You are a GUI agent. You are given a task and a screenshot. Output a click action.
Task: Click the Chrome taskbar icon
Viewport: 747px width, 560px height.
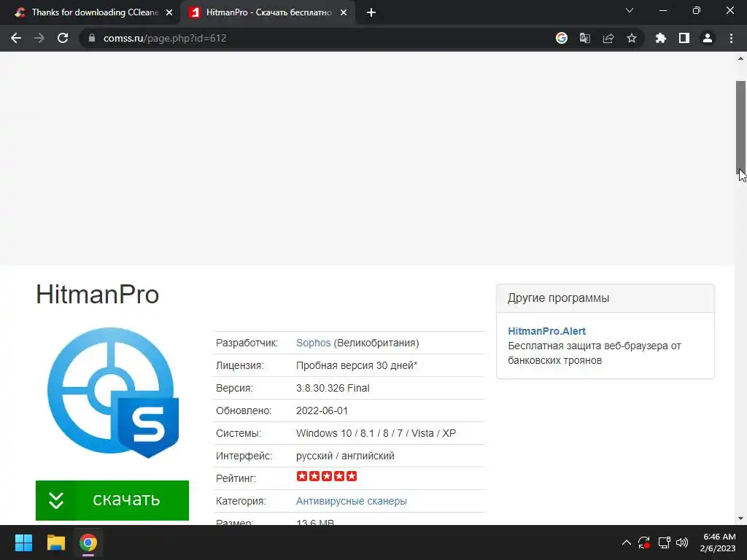tap(88, 542)
